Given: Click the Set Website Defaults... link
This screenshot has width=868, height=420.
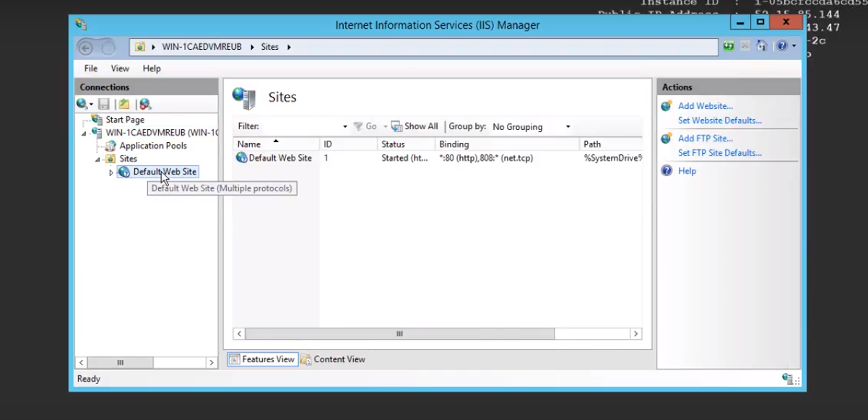Looking at the screenshot, I should [720, 121].
